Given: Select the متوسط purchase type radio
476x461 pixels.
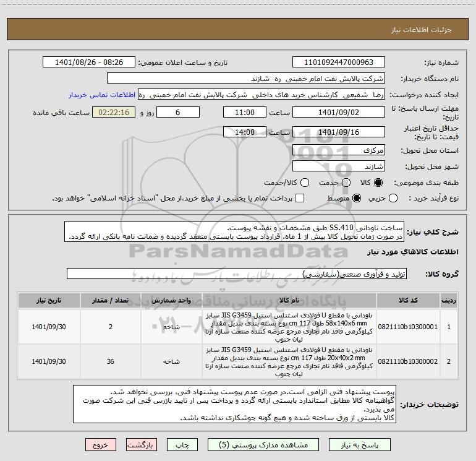Looking at the screenshot, I should click(357, 198).
